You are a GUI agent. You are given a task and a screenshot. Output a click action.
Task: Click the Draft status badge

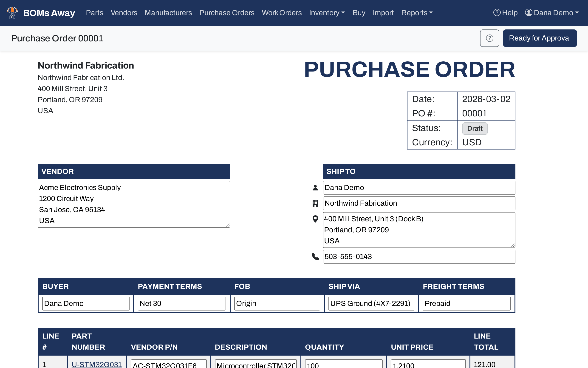pos(475,128)
